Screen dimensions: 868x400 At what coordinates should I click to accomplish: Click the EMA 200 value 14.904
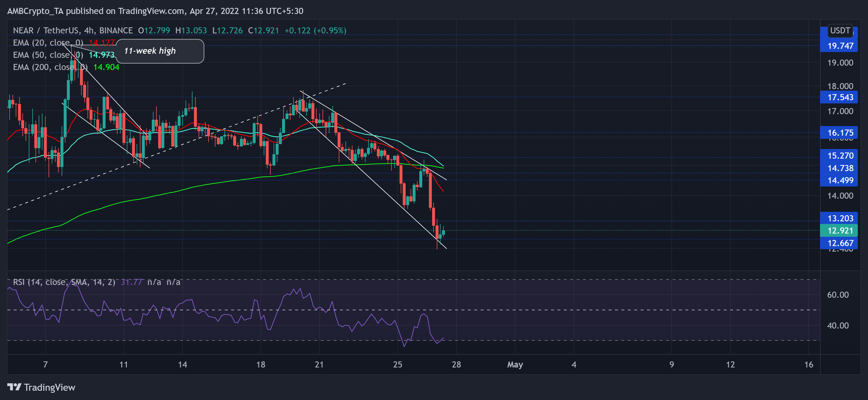coord(106,67)
